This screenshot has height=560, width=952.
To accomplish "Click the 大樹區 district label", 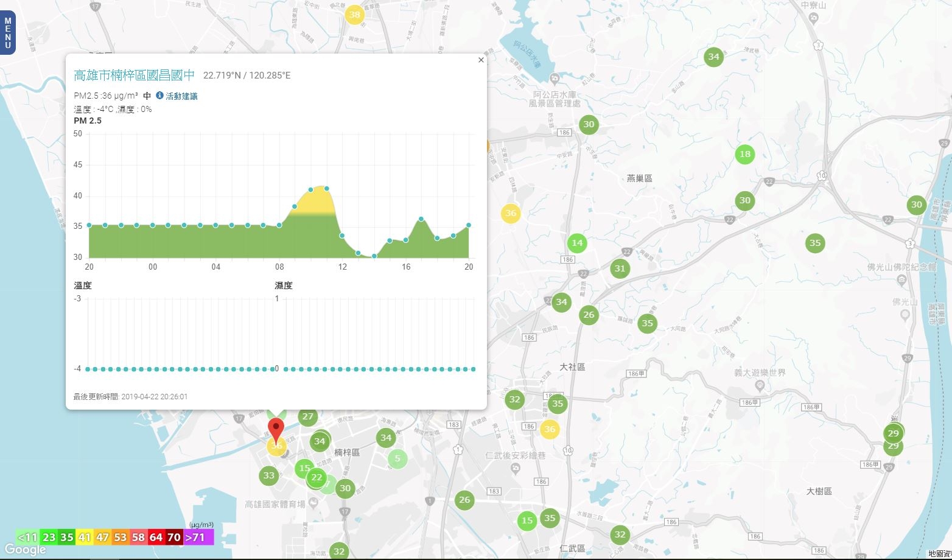I will click(x=819, y=491).
